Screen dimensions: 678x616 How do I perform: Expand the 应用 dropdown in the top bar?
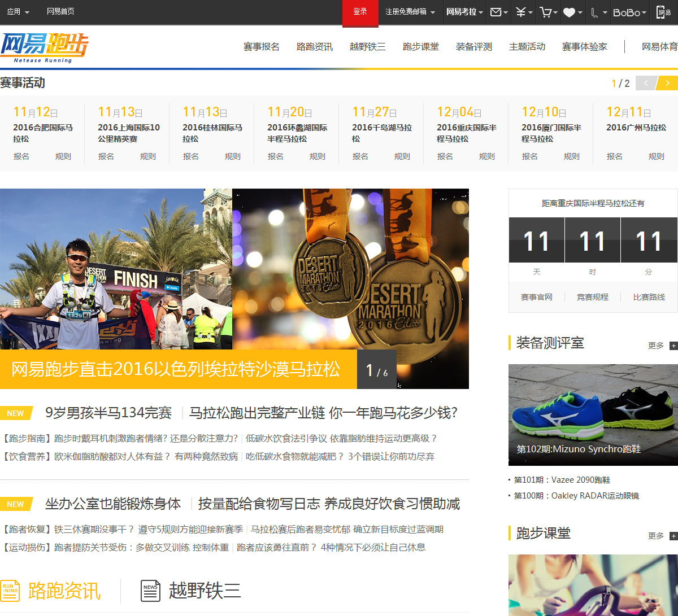[x=18, y=12]
